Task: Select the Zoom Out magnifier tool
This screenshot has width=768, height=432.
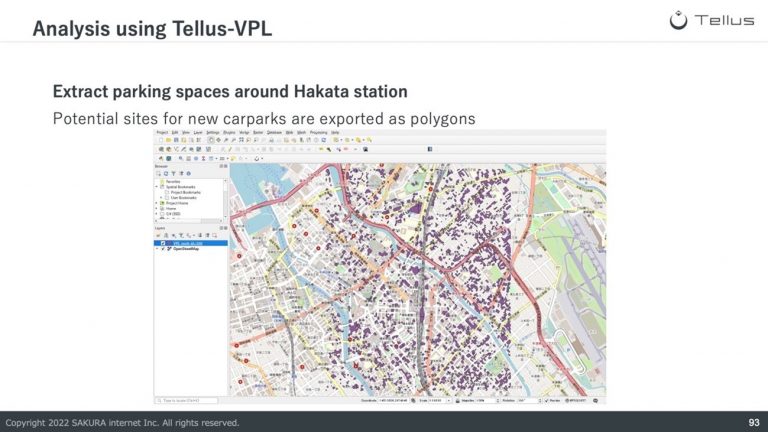Action: (x=234, y=140)
